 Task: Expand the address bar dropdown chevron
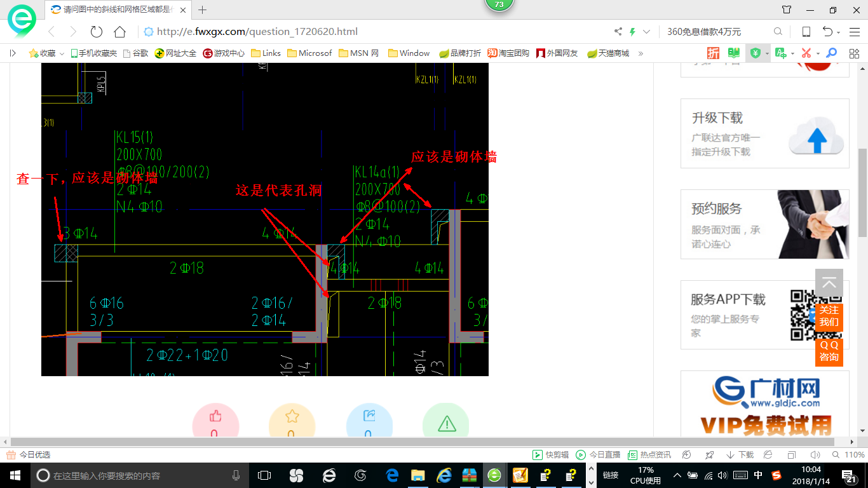click(647, 32)
